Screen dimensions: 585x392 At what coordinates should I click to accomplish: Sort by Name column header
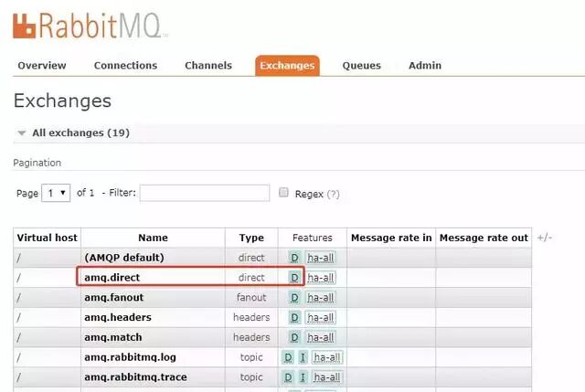(x=153, y=238)
